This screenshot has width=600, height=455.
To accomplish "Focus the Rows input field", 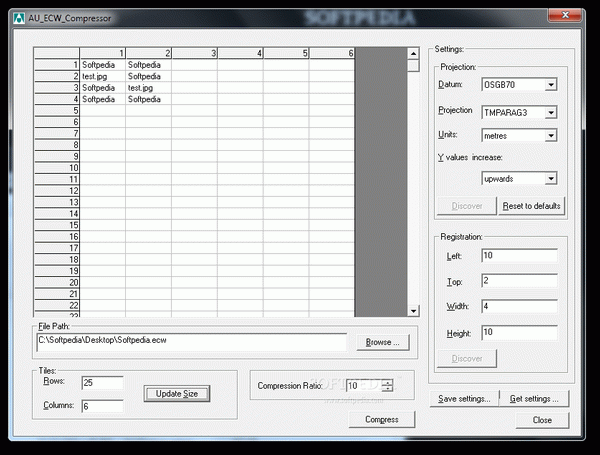I will pos(102,383).
